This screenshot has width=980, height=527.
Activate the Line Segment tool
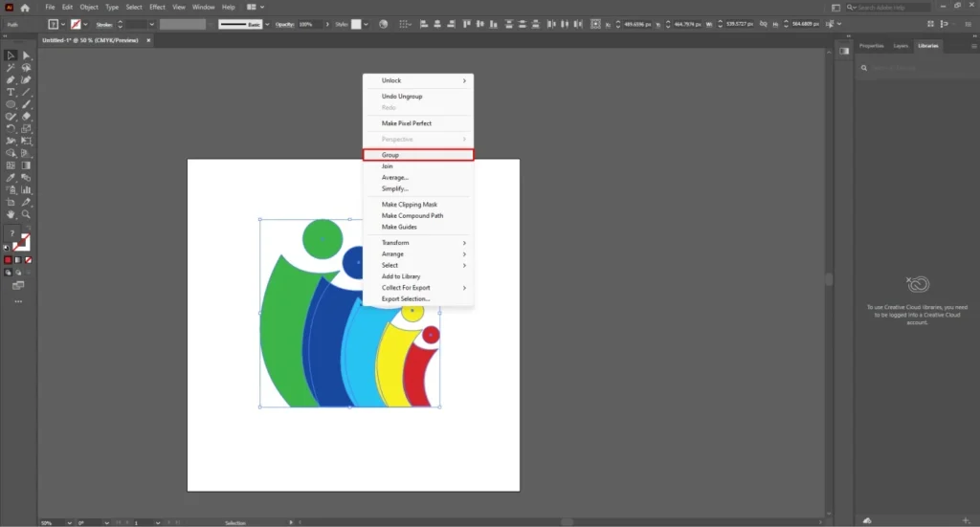pyautogui.click(x=26, y=93)
